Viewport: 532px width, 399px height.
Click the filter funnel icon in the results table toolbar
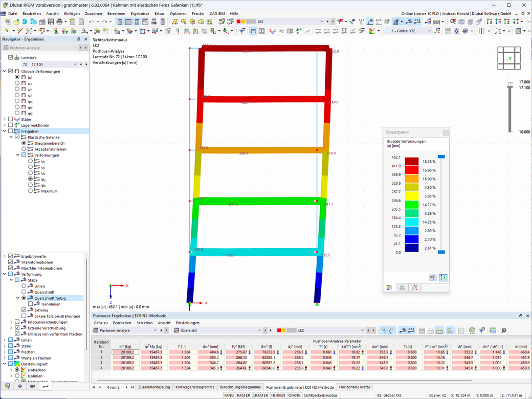point(482,330)
